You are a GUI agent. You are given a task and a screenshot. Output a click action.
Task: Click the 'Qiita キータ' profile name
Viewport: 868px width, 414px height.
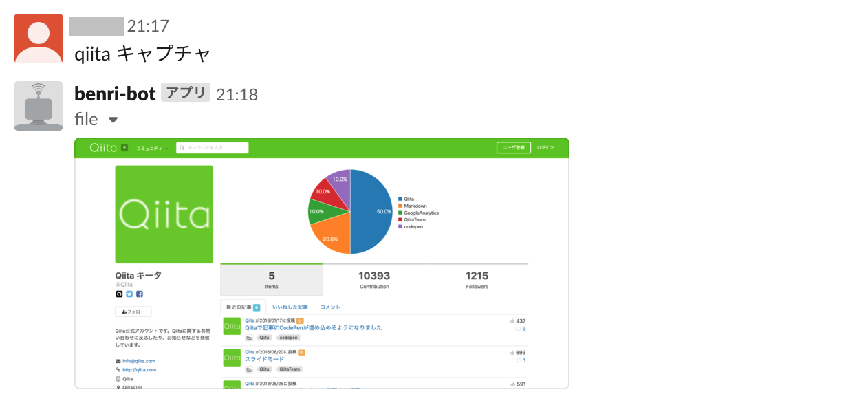139,275
